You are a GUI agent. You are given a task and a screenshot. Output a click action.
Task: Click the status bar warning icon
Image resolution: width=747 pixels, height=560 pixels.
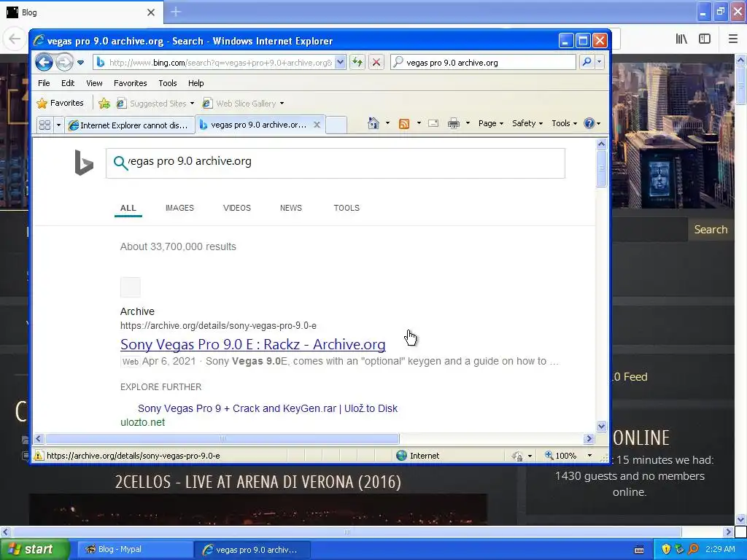click(x=39, y=456)
